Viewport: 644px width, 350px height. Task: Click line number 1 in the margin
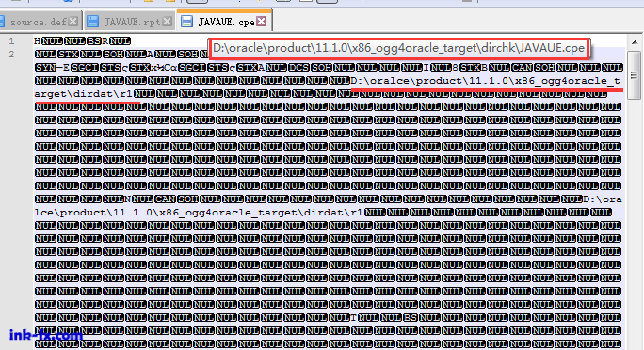pos(11,41)
